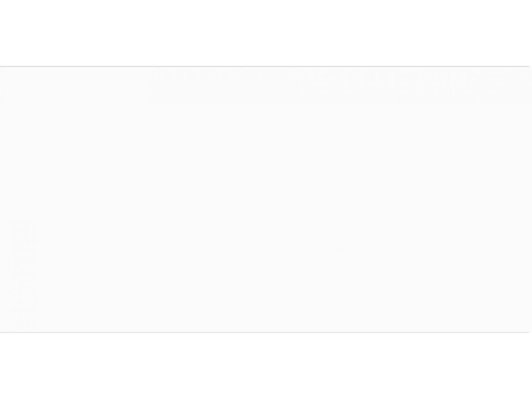
Task: Click the white area below the panel
Action: pyautogui.click(x=266, y=366)
